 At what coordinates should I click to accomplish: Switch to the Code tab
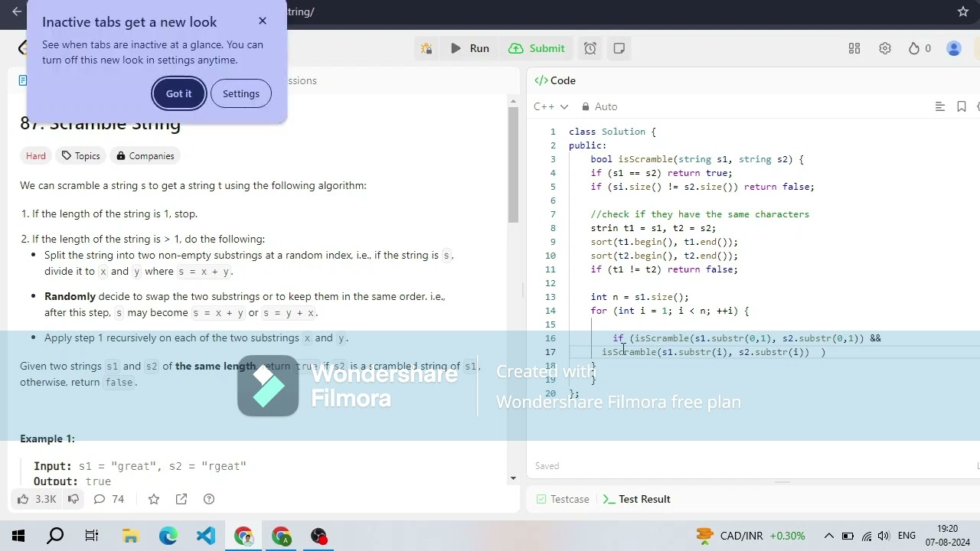pos(555,80)
